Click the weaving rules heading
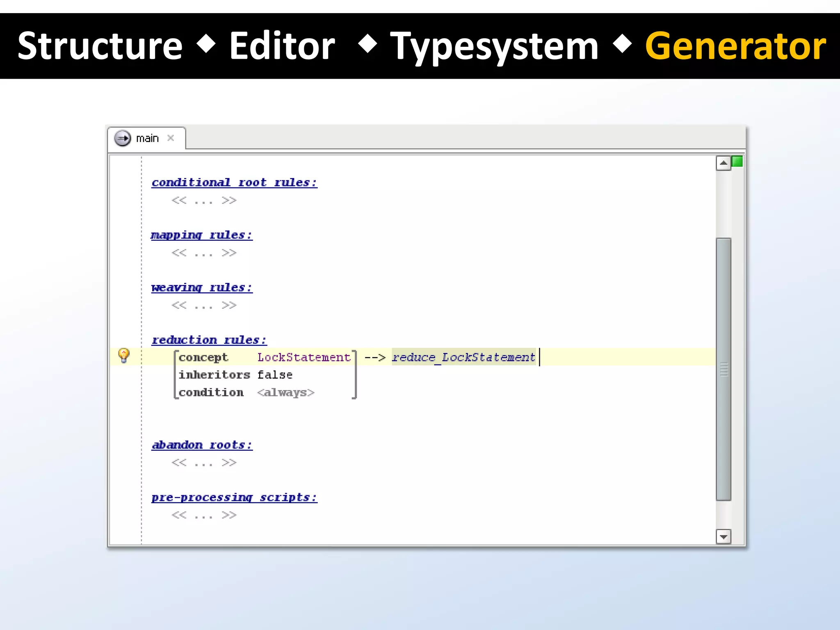 [x=202, y=288]
